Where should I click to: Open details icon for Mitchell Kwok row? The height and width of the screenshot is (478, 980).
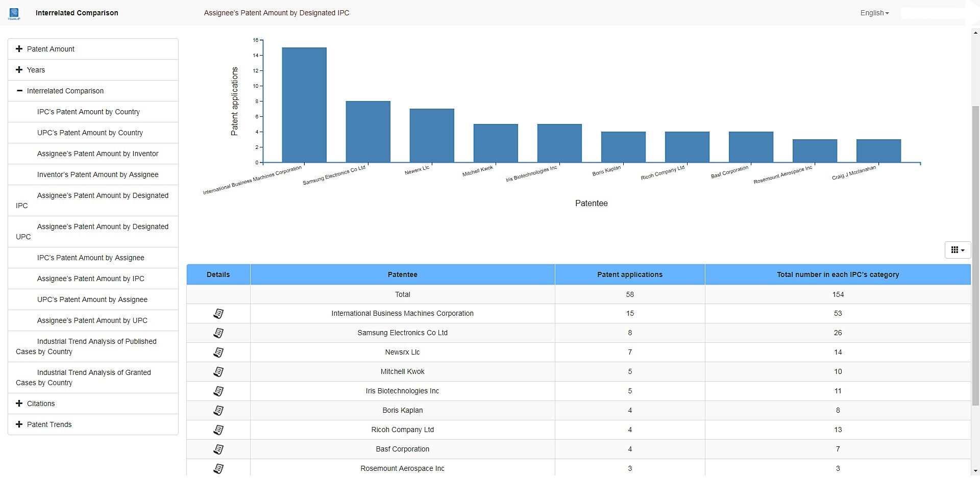[x=218, y=372]
